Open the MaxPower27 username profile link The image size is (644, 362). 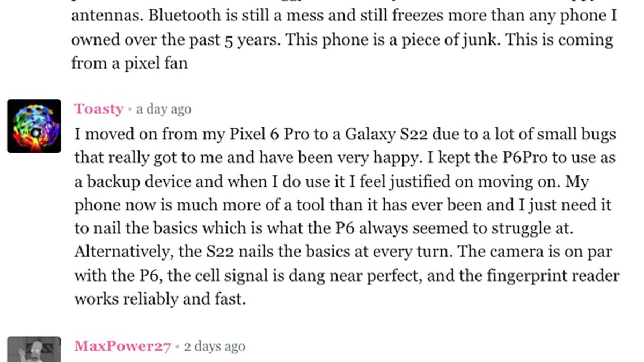pos(122,346)
